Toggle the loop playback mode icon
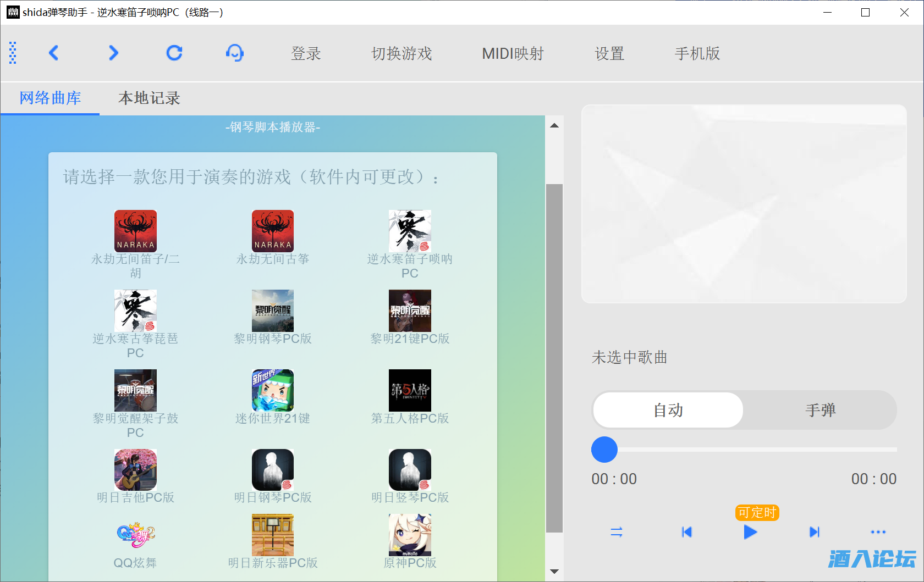Image resolution: width=924 pixels, height=582 pixels. pyautogui.click(x=617, y=532)
